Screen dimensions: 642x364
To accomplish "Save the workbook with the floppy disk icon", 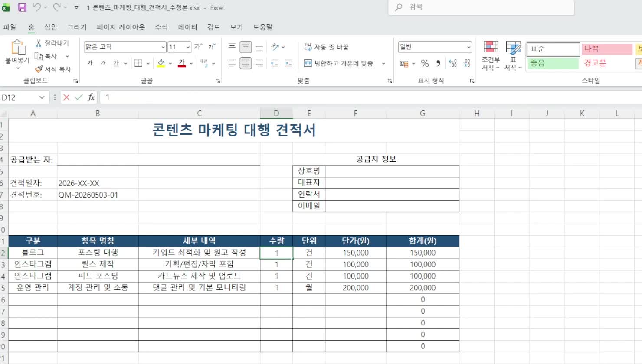I will 22,7.
